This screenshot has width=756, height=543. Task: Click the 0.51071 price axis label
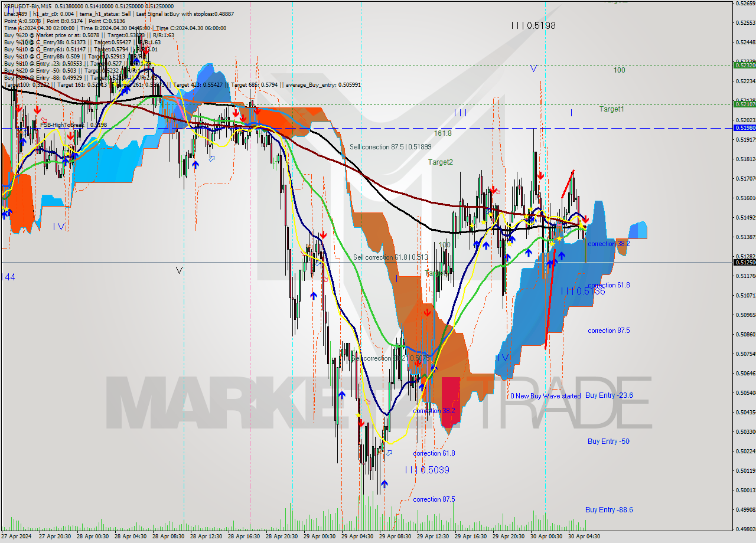[x=745, y=295]
